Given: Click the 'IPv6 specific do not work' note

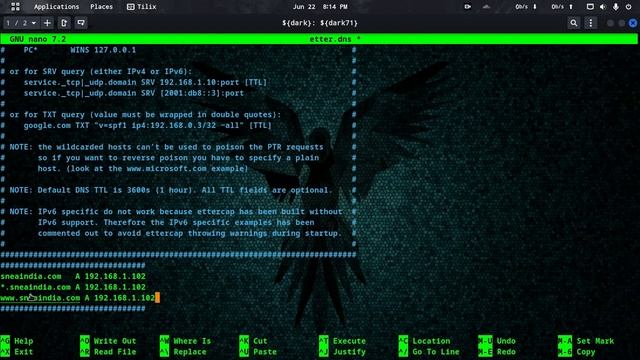Looking at the screenshot, I should pyautogui.click(x=176, y=212).
